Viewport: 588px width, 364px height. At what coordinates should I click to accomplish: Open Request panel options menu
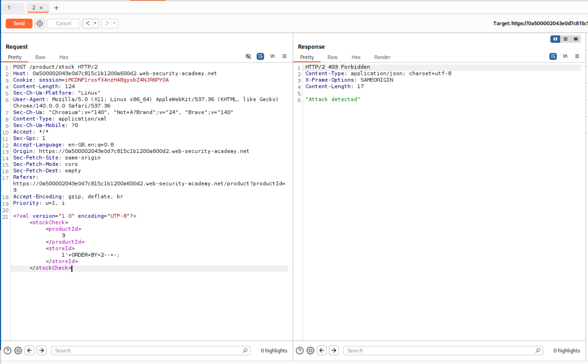(x=284, y=56)
